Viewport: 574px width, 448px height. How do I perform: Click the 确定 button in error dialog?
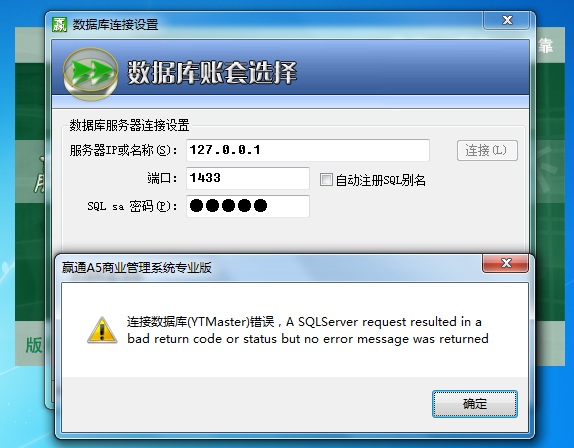[475, 404]
